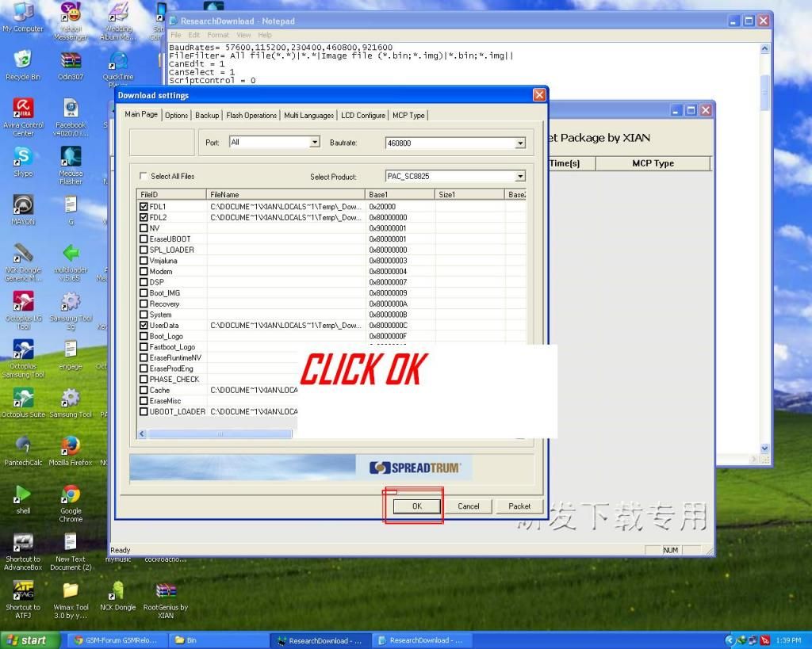Click the highlighted OK button
Image resolution: width=812 pixels, height=649 pixels.
pos(415,506)
